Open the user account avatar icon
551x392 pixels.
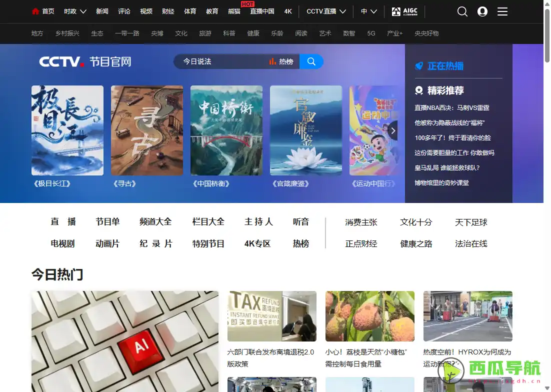click(482, 11)
